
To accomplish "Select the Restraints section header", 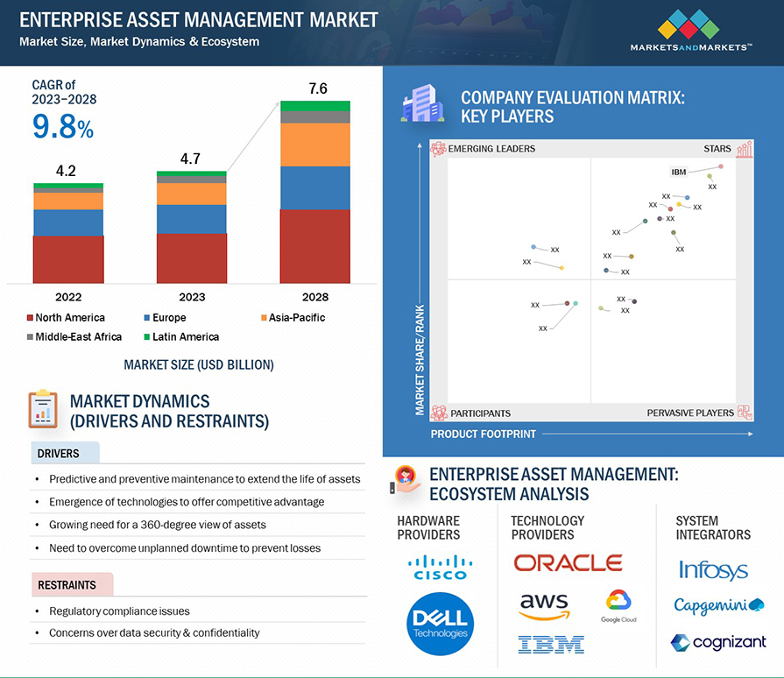I will (67, 584).
